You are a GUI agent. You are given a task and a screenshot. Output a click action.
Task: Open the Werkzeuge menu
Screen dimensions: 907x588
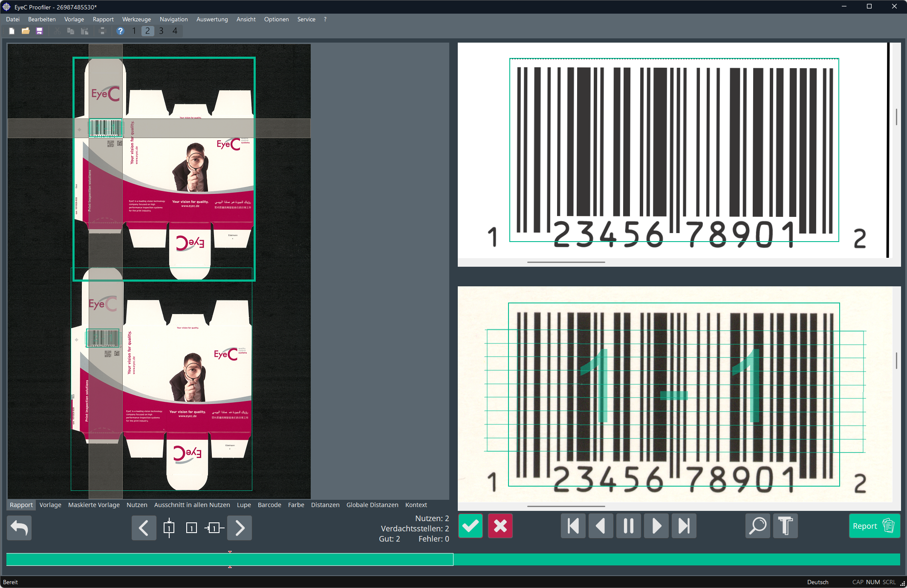point(136,19)
